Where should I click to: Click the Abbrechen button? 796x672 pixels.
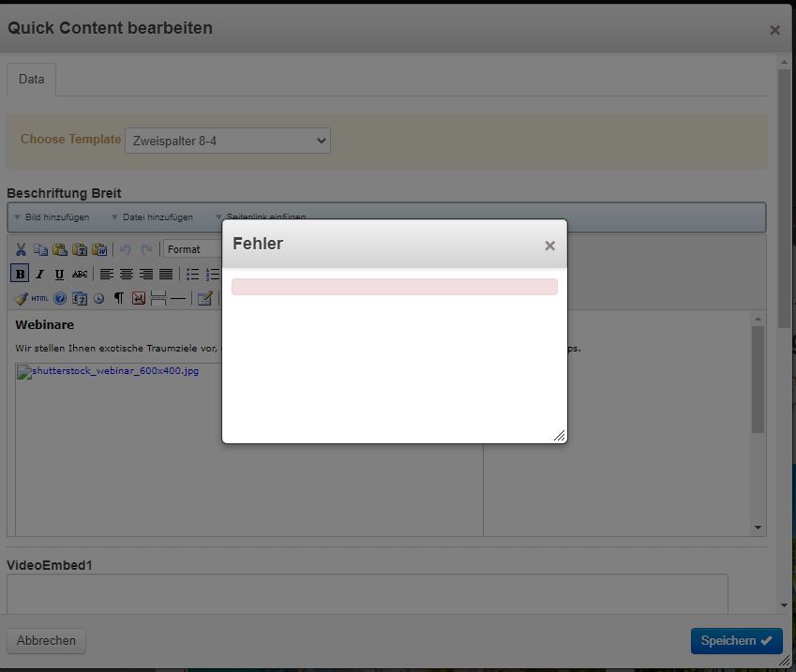tap(46, 641)
